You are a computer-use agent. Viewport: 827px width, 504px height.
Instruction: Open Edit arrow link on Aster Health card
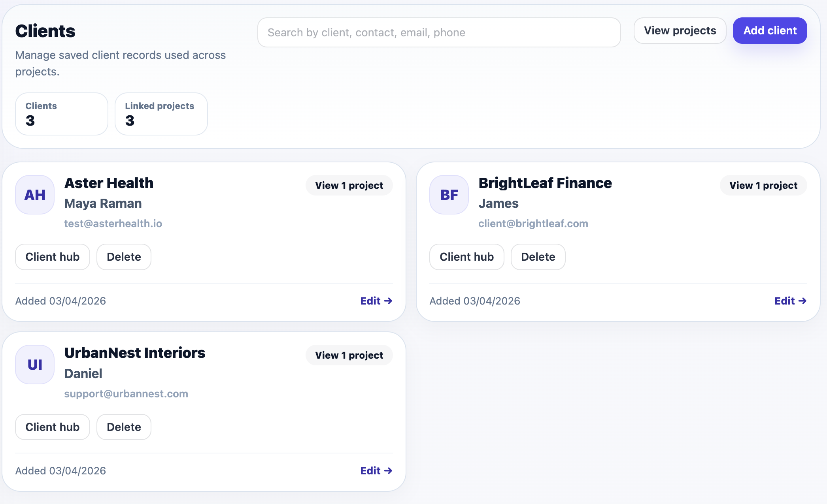[x=376, y=301]
